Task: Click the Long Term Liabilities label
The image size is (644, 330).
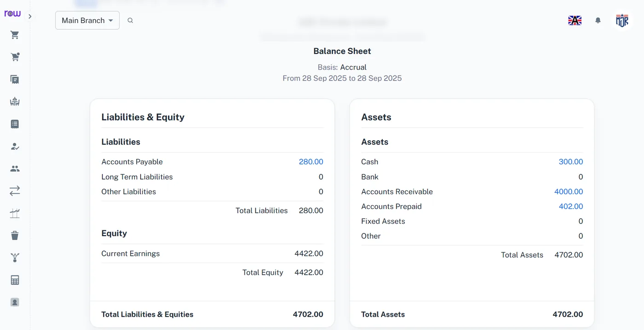Action: 137,177
